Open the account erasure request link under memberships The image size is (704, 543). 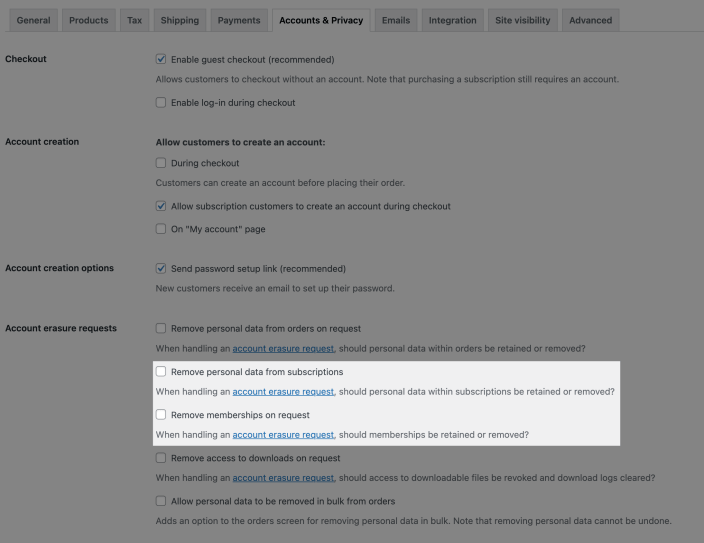coord(283,435)
